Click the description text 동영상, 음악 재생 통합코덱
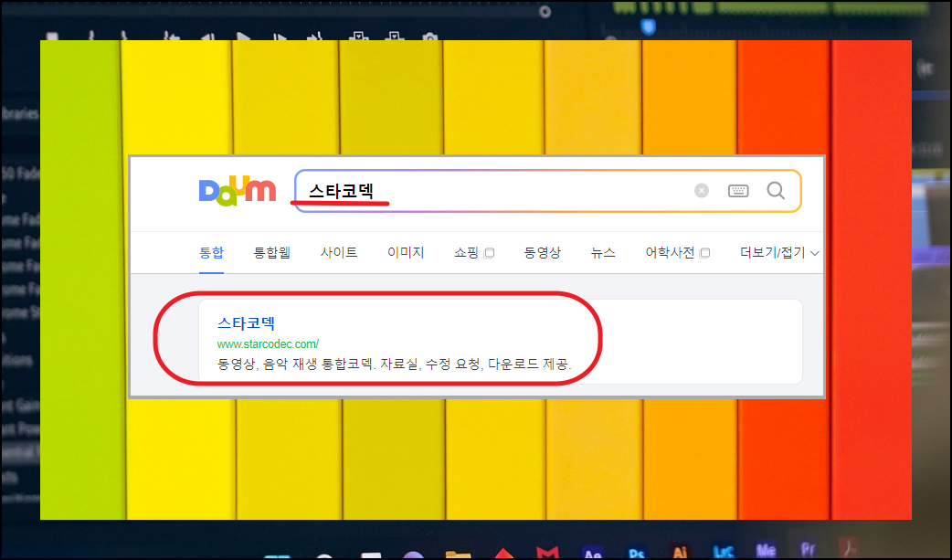This screenshot has height=560, width=952. [297, 365]
